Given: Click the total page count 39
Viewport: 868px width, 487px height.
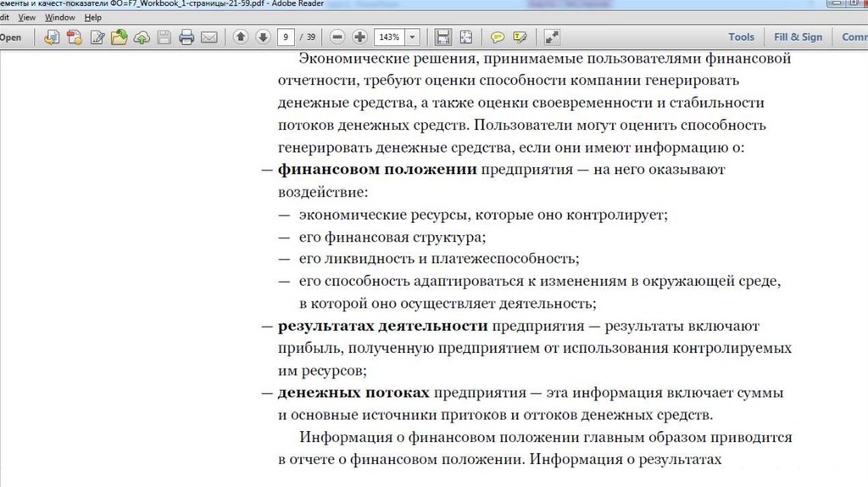Looking at the screenshot, I should [311, 37].
